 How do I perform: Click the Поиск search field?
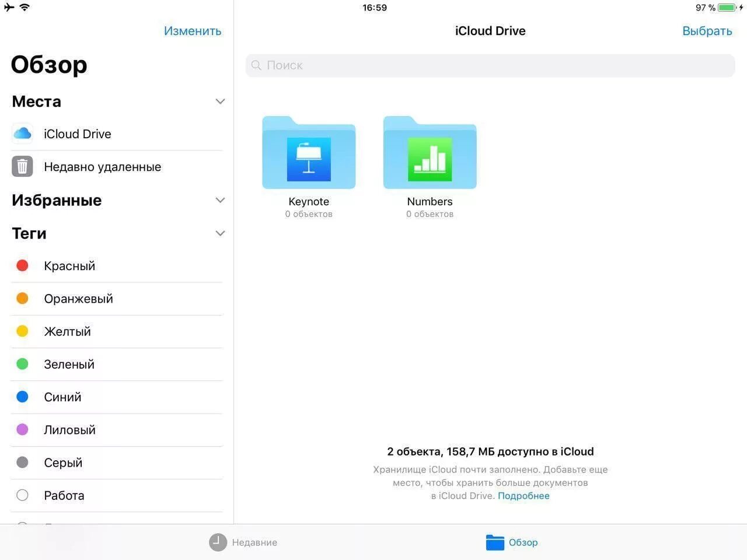(490, 65)
